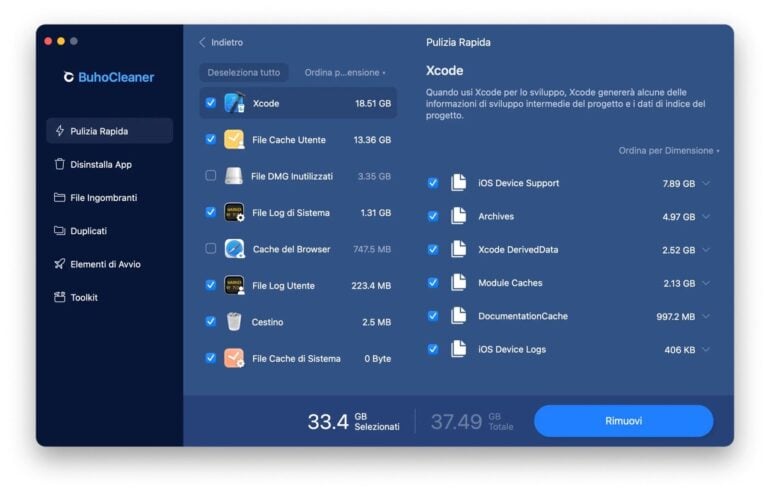The image size is (770, 494).
Task: Click the Cestino trash bin icon
Action: (x=234, y=322)
